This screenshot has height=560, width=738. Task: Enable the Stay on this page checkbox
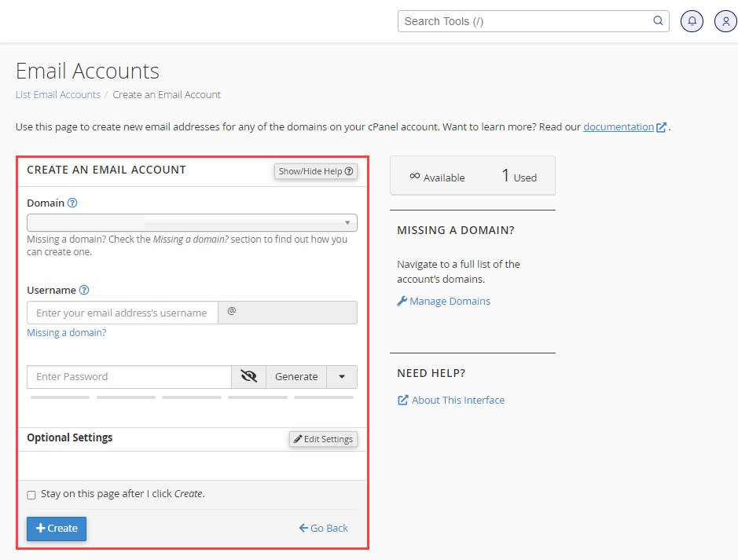click(31, 495)
